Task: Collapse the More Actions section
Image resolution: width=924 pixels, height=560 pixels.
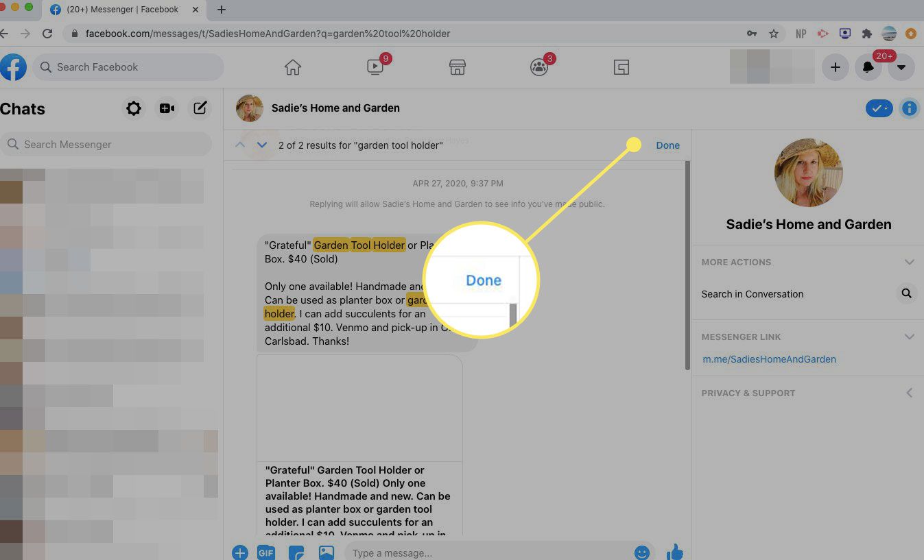Action: point(910,263)
